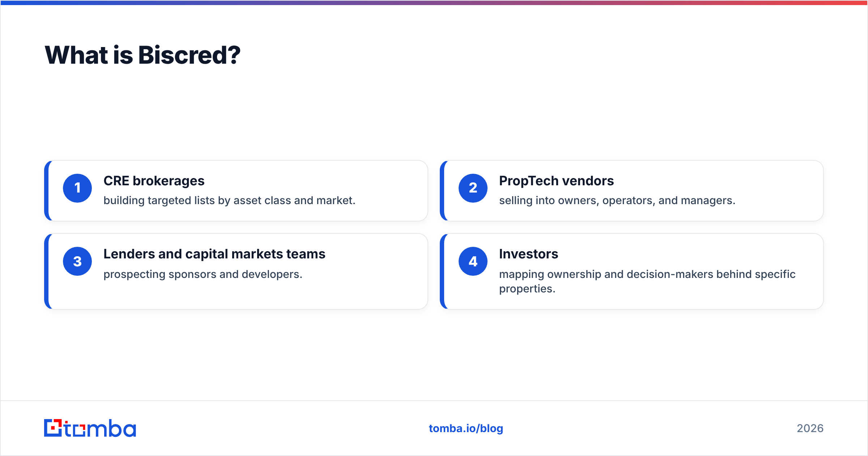
Task: Click 'mapping ownership and decision-makers' text
Action: coord(647,282)
